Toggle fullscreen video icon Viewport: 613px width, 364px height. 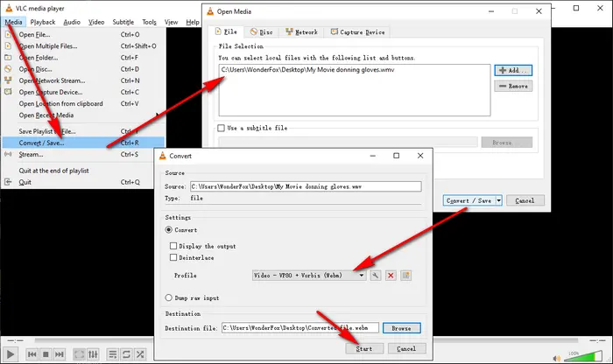[x=80, y=354]
